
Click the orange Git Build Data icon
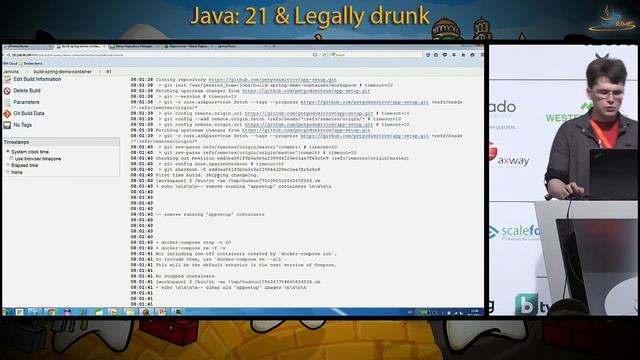[x=7, y=114]
